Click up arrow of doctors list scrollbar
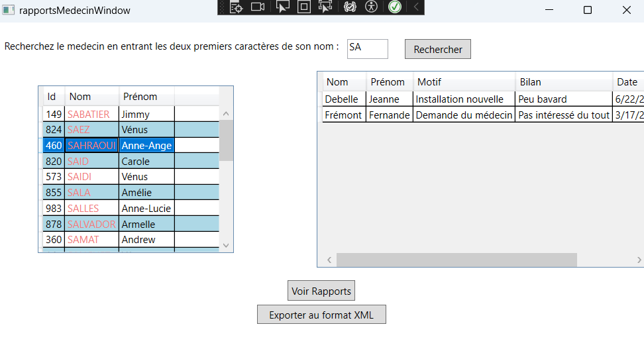 pyautogui.click(x=226, y=114)
